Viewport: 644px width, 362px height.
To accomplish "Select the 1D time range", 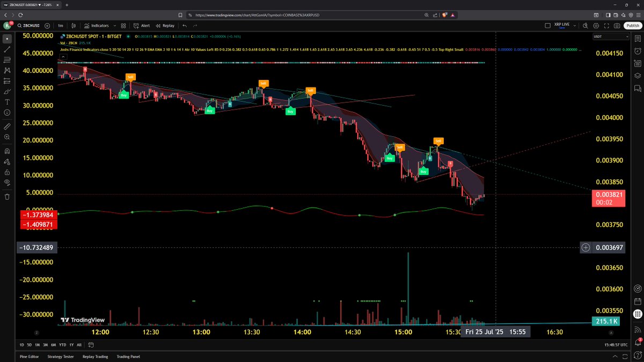I will pos(21,344).
